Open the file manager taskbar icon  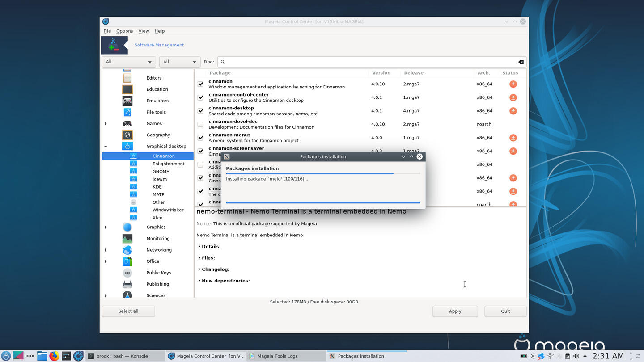click(x=42, y=356)
